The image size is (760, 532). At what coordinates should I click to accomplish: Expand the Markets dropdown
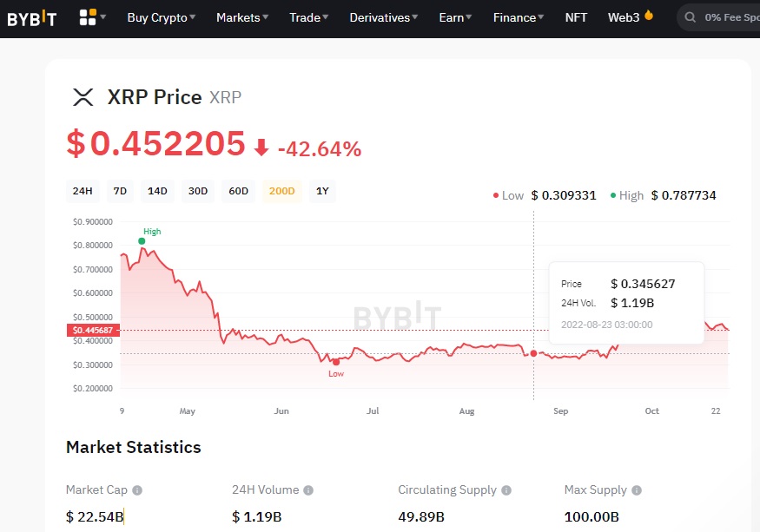(x=242, y=17)
